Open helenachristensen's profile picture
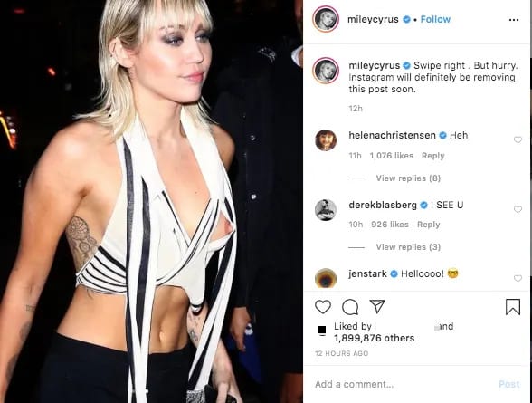Viewport: 532px width, 403px height. click(326, 139)
